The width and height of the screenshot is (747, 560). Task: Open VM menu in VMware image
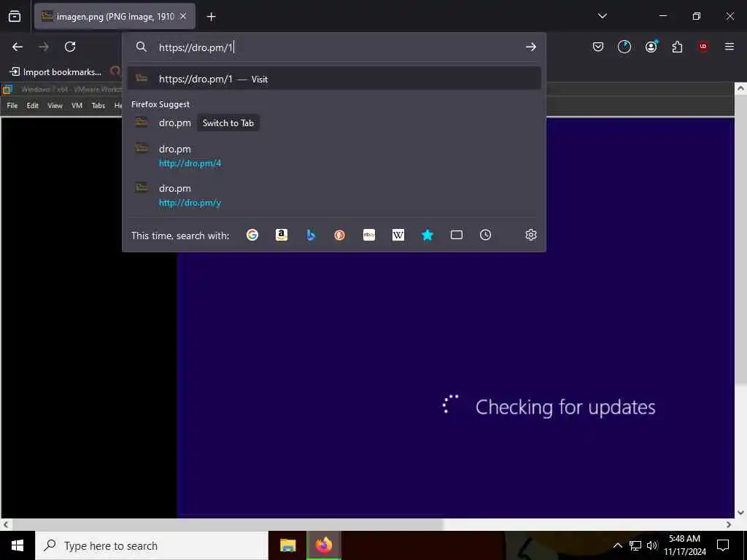click(x=77, y=105)
